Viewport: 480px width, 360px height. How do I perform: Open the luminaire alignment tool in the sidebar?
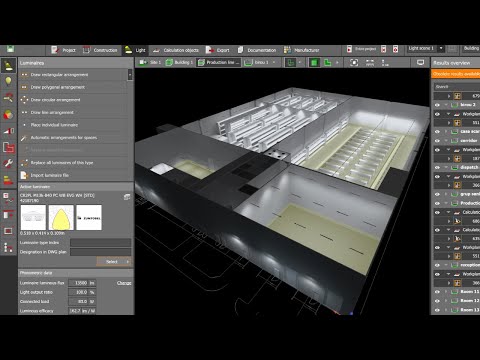(x=8, y=98)
